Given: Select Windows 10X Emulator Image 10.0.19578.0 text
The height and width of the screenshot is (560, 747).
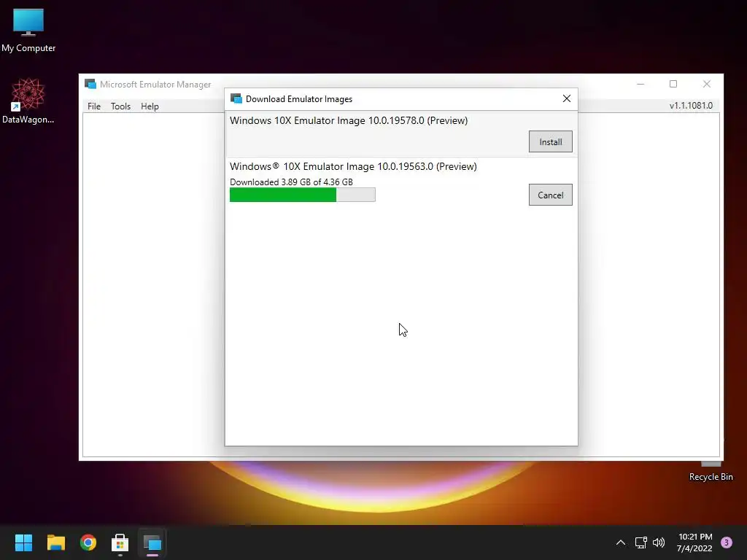Looking at the screenshot, I should click(349, 120).
